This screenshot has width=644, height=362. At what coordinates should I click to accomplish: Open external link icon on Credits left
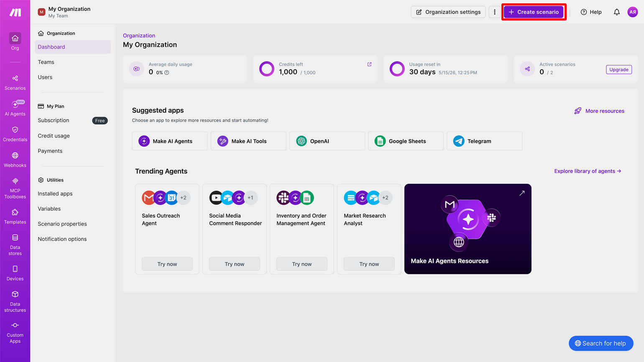369,64
